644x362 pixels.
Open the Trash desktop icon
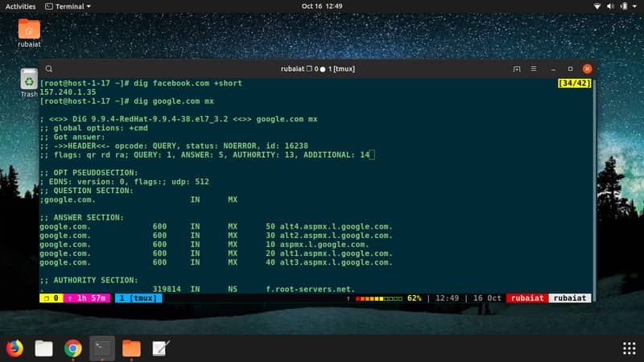click(29, 80)
